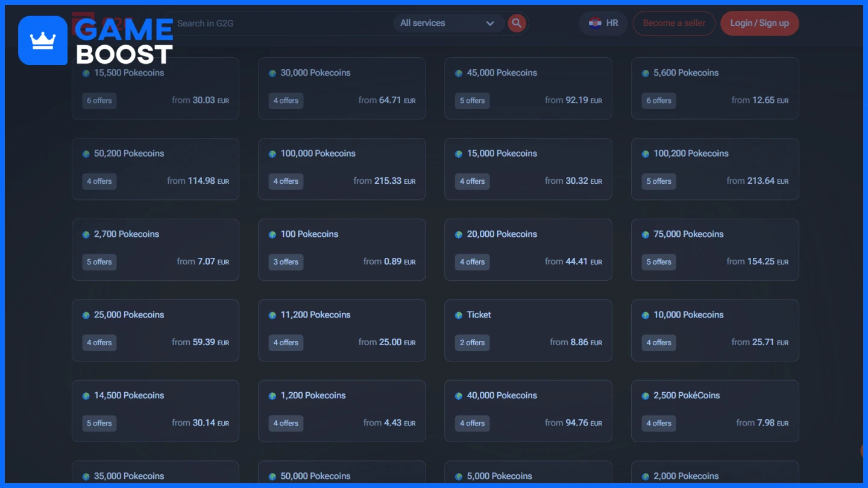Open the 100,000 Pokecoins listing
868x488 pixels.
342,169
